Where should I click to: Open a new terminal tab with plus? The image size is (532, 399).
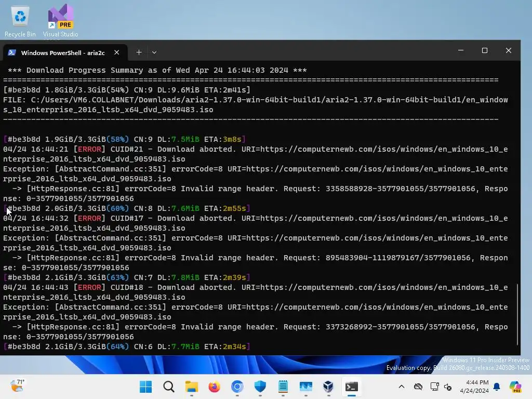pos(139,52)
